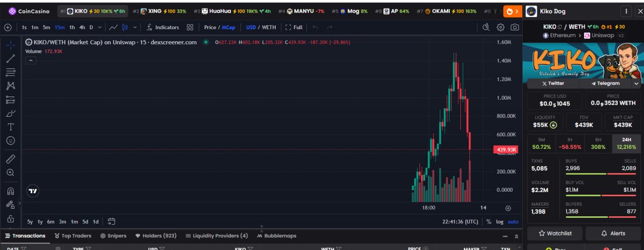
Task: Switch to the Snipers tab
Action: click(x=113, y=236)
